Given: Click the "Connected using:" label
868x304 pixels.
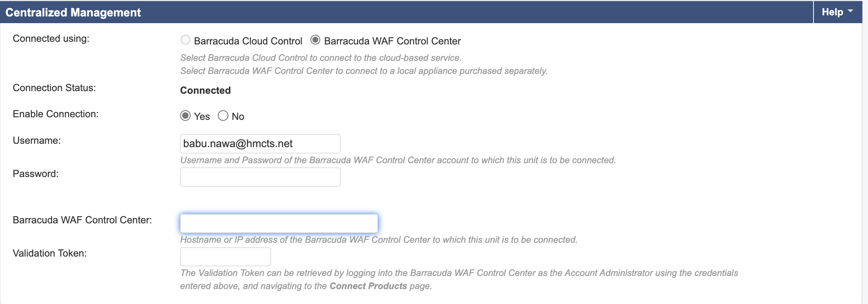Looking at the screenshot, I should [51, 38].
